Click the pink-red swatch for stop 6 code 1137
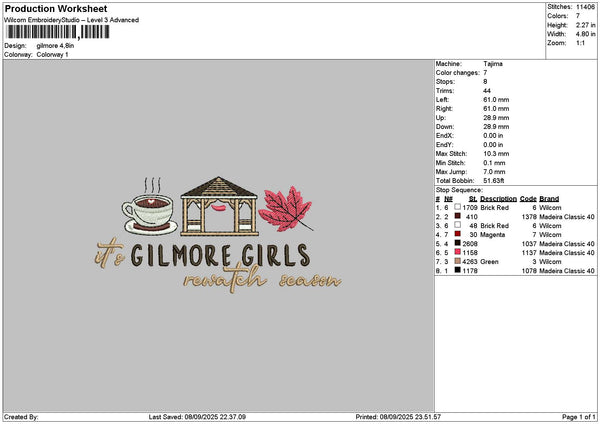 point(457,252)
